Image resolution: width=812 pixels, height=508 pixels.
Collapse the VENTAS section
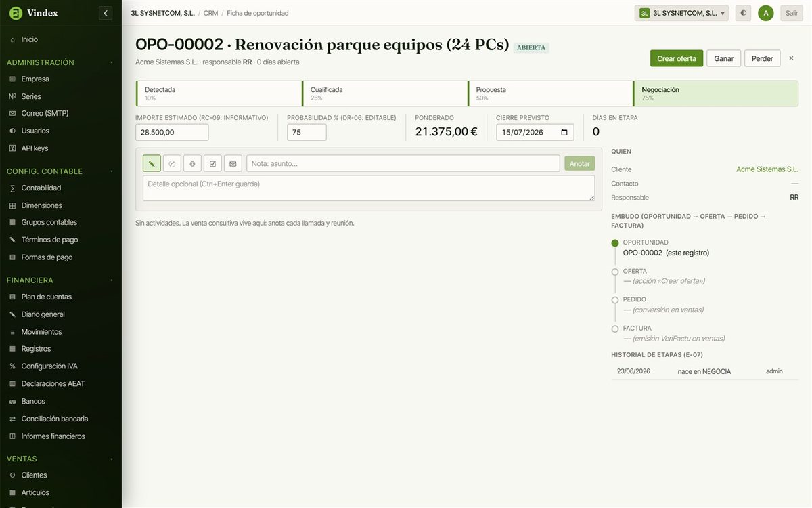(112, 459)
